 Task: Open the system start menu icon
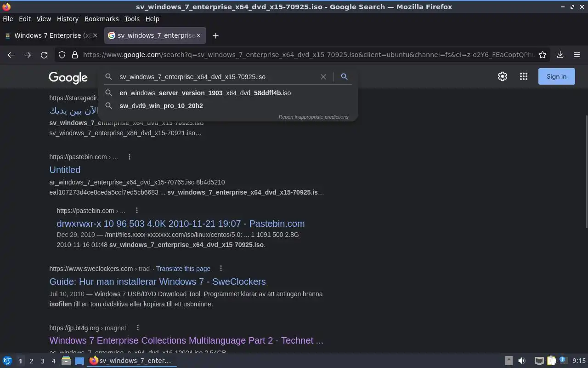point(7,361)
